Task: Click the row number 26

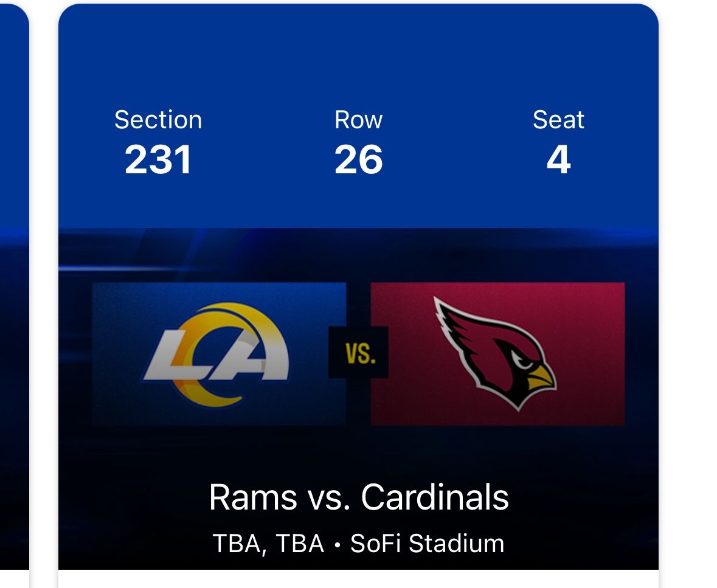Action: 358,159
